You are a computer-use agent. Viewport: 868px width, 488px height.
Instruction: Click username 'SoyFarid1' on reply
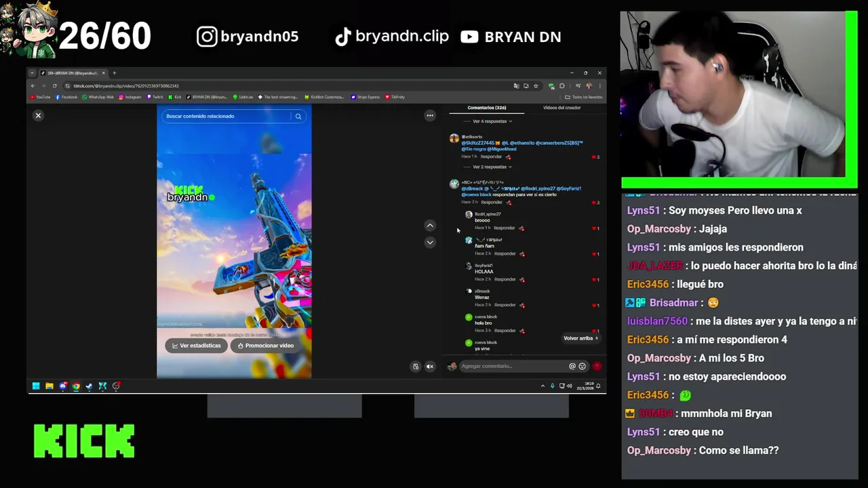[484, 266]
